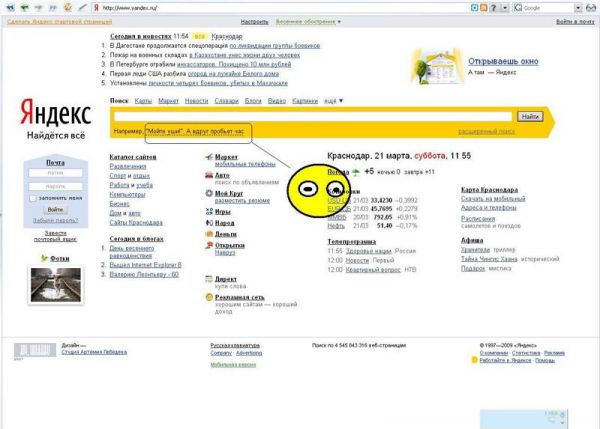
Task: Click the glasses icon at toolbar end
Action: point(591,7)
